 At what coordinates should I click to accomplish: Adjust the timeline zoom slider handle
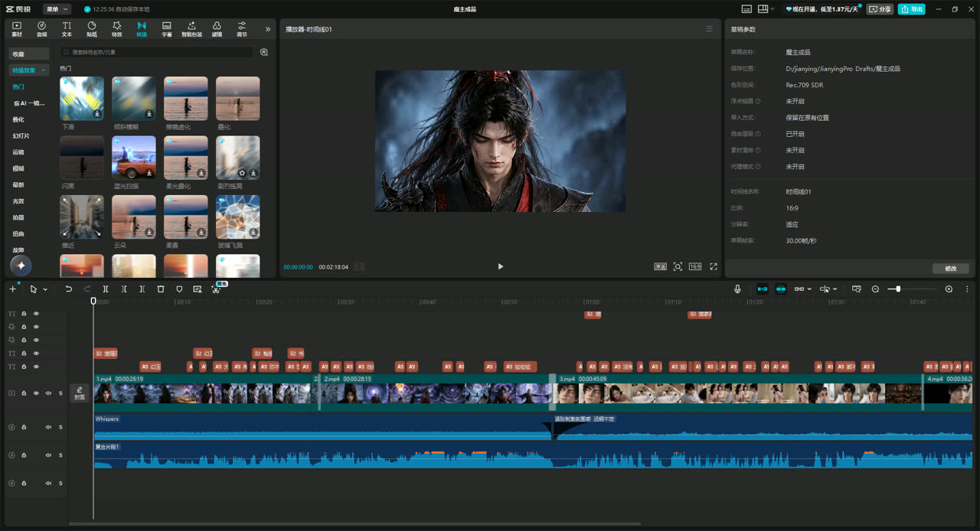[898, 289]
